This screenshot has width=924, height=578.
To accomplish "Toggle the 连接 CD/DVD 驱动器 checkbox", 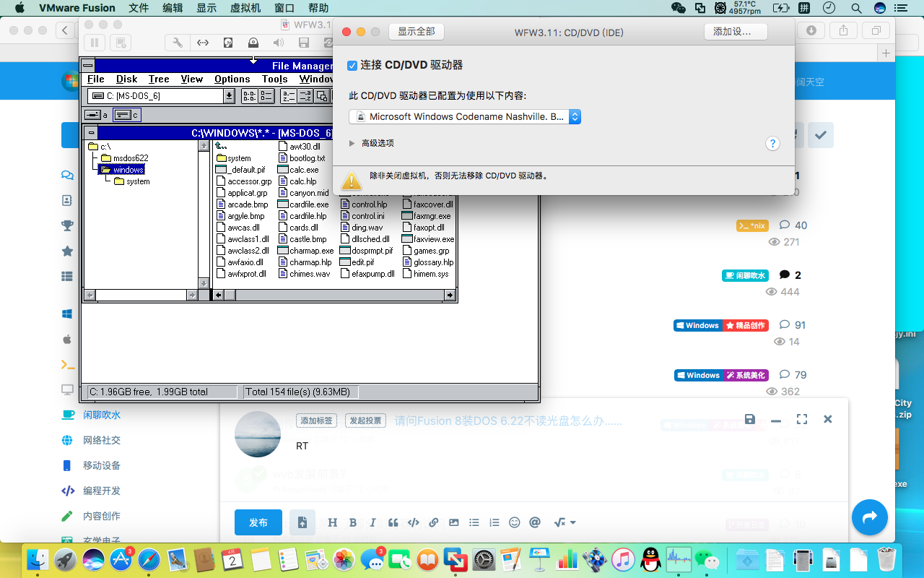I will (x=352, y=66).
